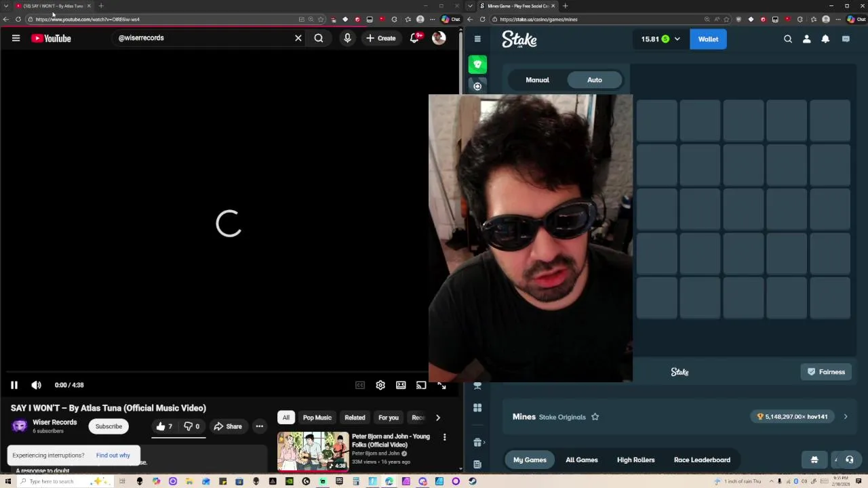868x488 pixels.
Task: Select the 'For you' chip
Action: [x=389, y=418]
